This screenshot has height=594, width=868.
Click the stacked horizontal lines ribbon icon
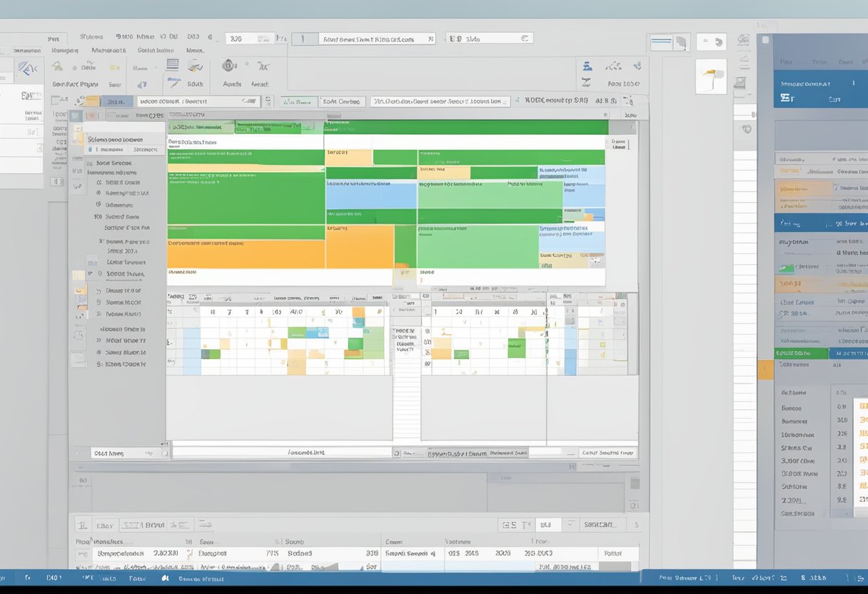172,65
